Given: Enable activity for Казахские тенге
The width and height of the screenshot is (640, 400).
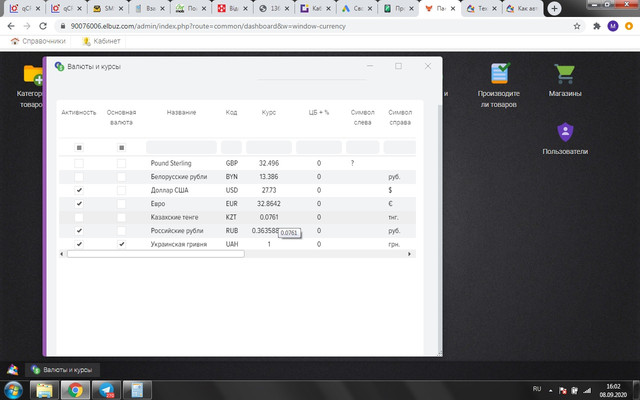Looking at the screenshot, I should 79,217.
